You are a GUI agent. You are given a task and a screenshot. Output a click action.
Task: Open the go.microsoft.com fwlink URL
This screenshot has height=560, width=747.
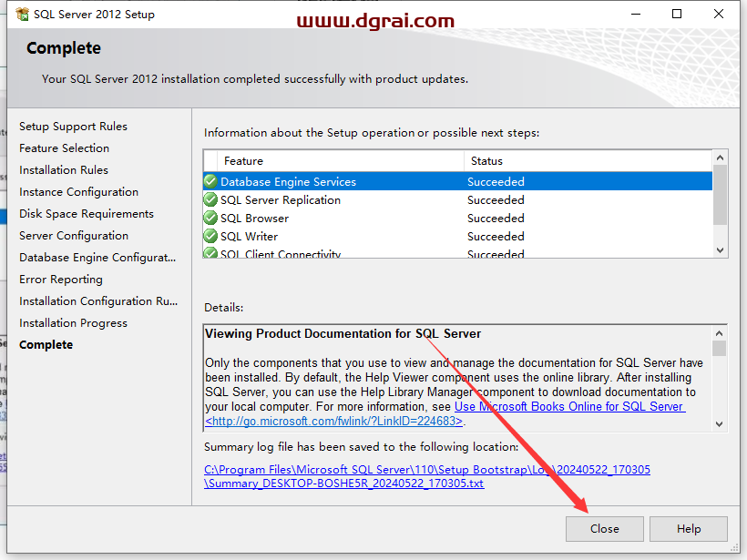coord(334,422)
